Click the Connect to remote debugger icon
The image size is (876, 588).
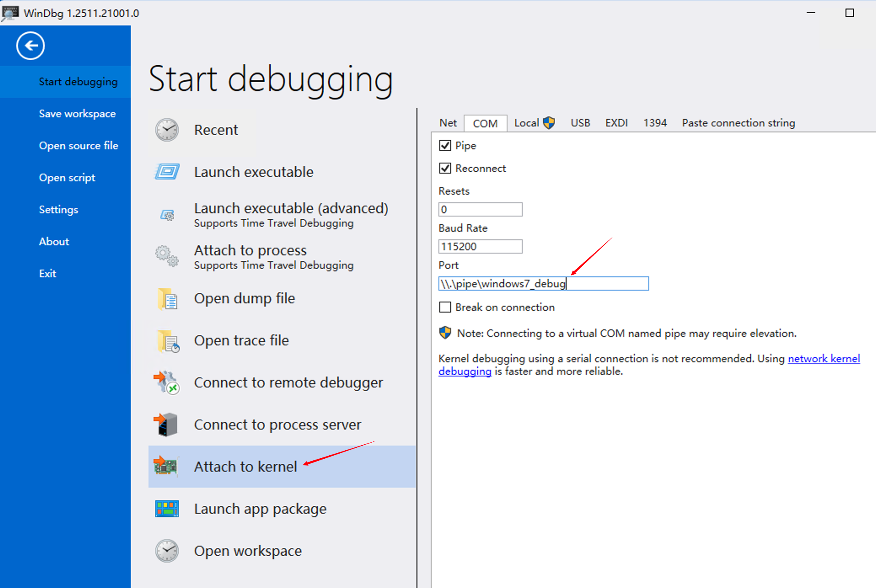click(x=167, y=382)
